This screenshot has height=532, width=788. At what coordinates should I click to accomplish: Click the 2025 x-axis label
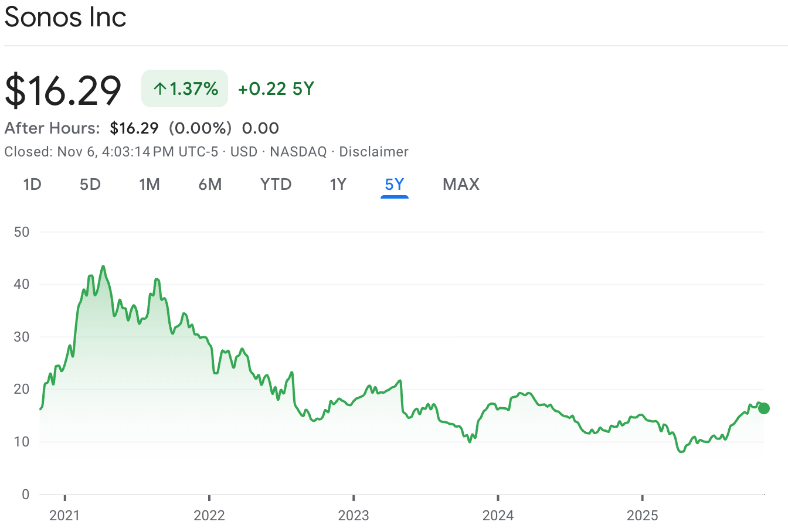(643, 516)
